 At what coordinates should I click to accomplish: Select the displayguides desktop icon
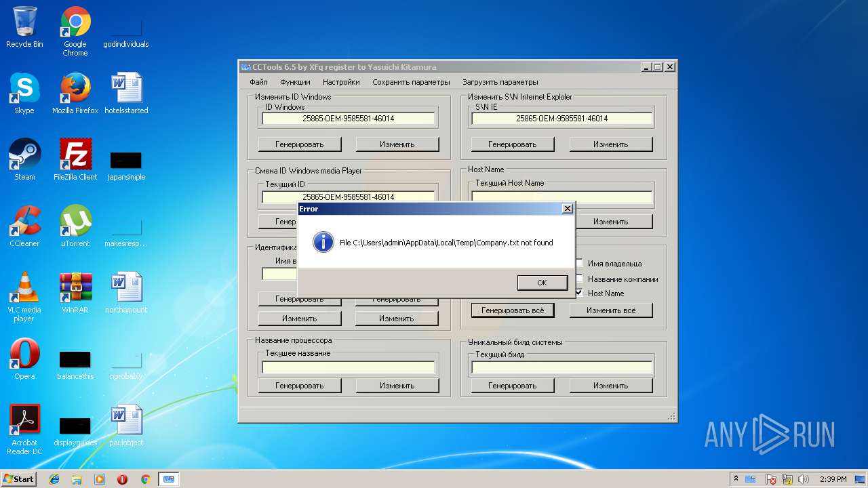[x=75, y=431]
